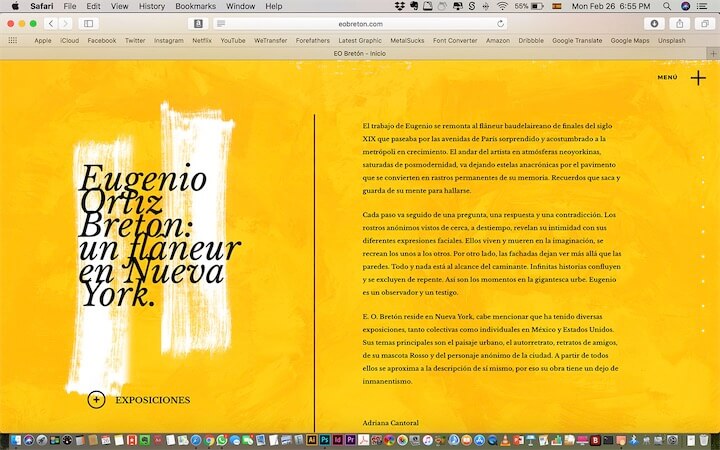Show the Safari sidebar
This screenshot has width=720, height=450.
[88, 23]
